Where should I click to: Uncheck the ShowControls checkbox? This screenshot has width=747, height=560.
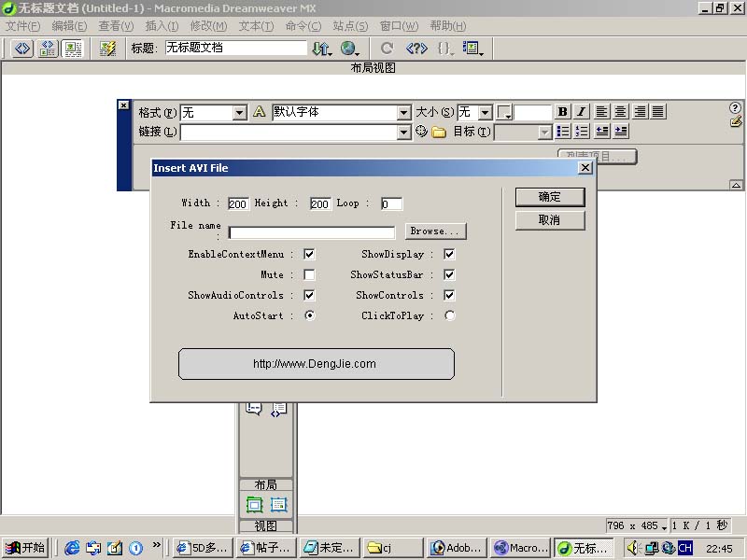pyautogui.click(x=449, y=295)
